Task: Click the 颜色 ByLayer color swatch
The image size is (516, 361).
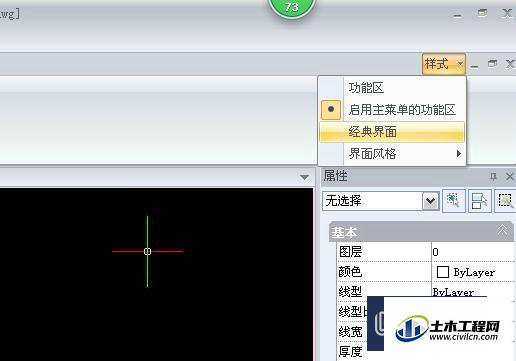Action: click(x=442, y=272)
